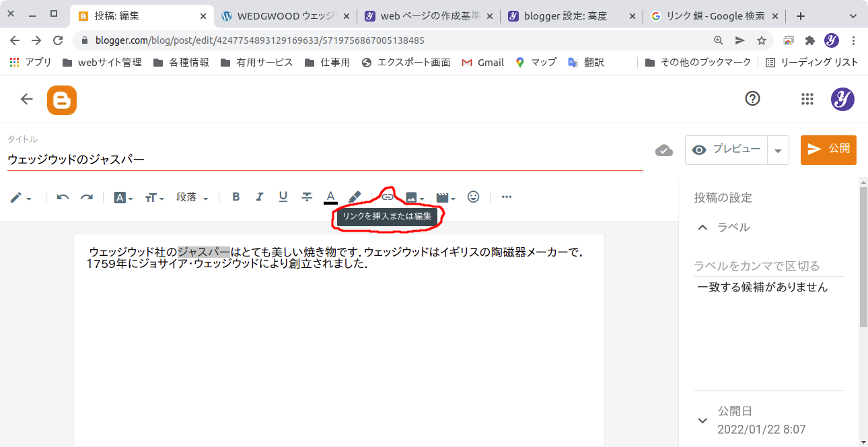Click the tab search chevron in title bar
Viewport: 868px width, 447px height.
coord(854,15)
